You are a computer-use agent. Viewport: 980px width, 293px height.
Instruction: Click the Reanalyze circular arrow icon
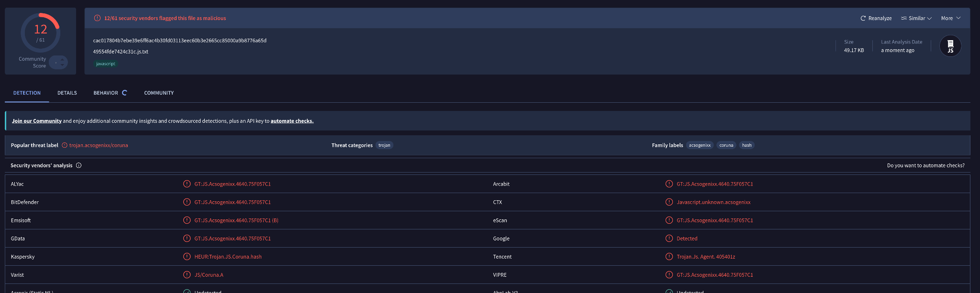point(863,18)
